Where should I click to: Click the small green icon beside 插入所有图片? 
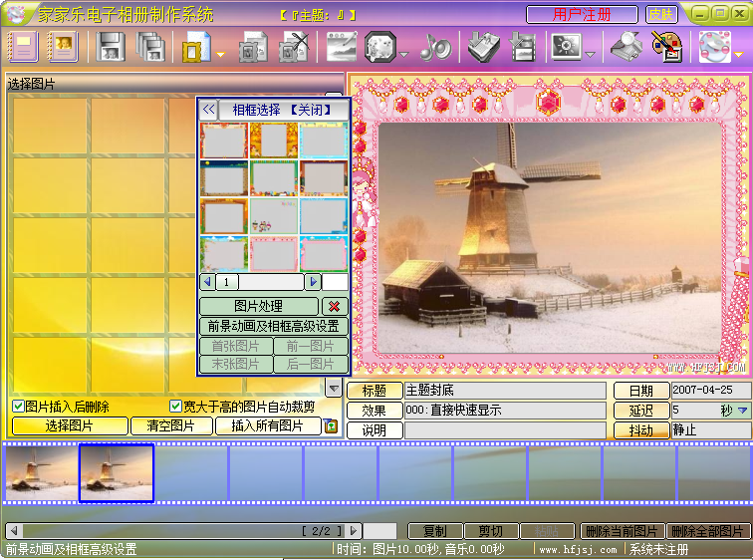coord(332,426)
